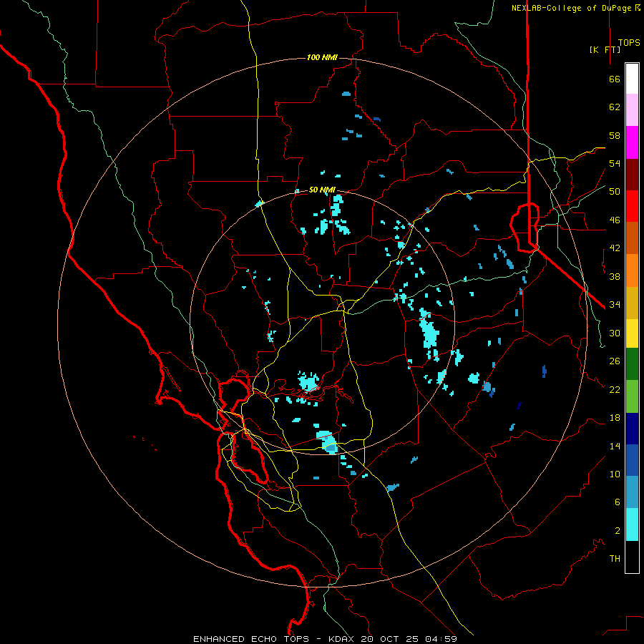644x644 pixels.
Task: Click the 'KDAX' radar site identifier
Action: tap(342, 639)
